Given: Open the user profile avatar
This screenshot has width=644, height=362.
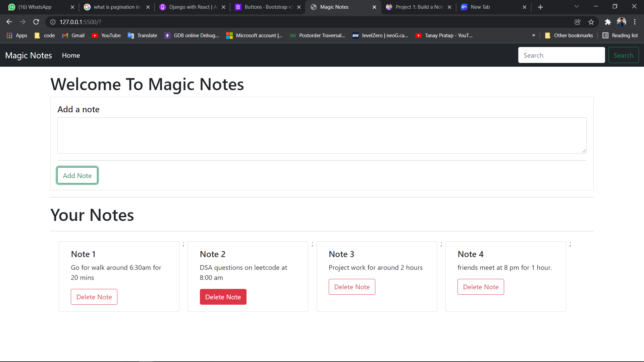Looking at the screenshot, I should (x=621, y=22).
